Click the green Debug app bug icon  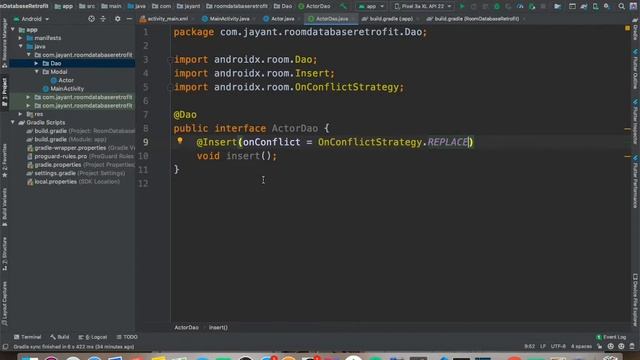click(x=497, y=6)
